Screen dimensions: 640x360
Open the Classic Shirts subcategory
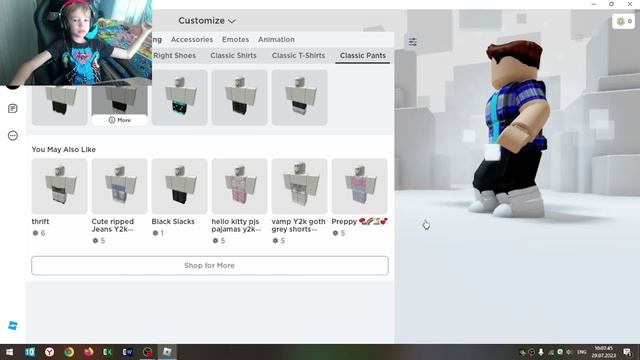(x=233, y=55)
